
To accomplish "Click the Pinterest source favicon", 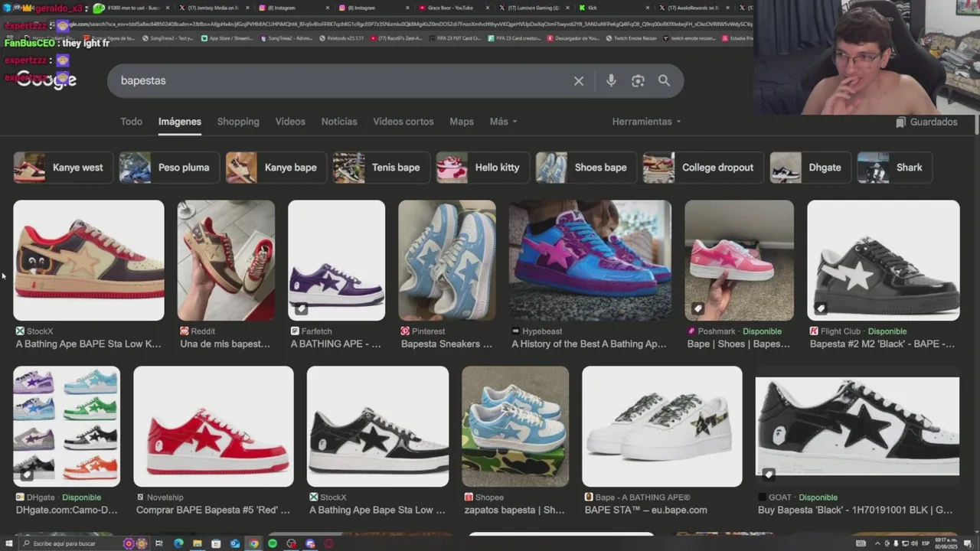I will (405, 331).
